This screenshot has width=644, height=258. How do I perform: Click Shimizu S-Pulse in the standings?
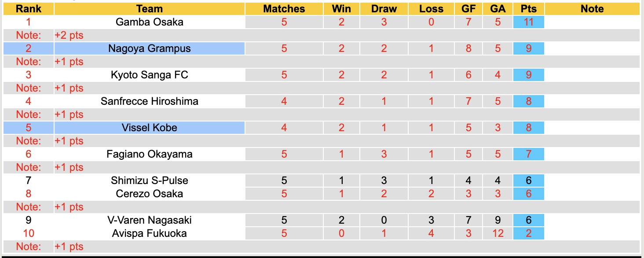click(150, 181)
